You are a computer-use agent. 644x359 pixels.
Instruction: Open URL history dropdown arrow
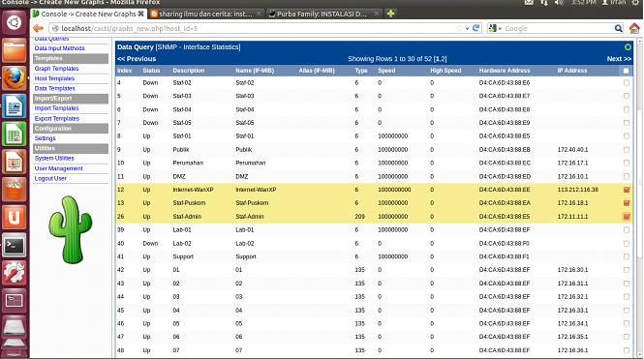tap(468, 29)
